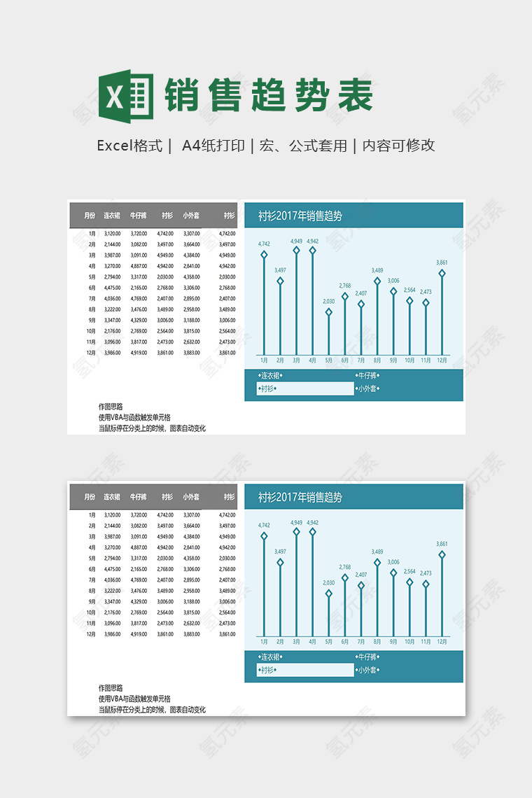Viewport: 532px width, 798px height.
Task: Click the 4,742 diamond marker in lower chart
Action: tap(264, 536)
